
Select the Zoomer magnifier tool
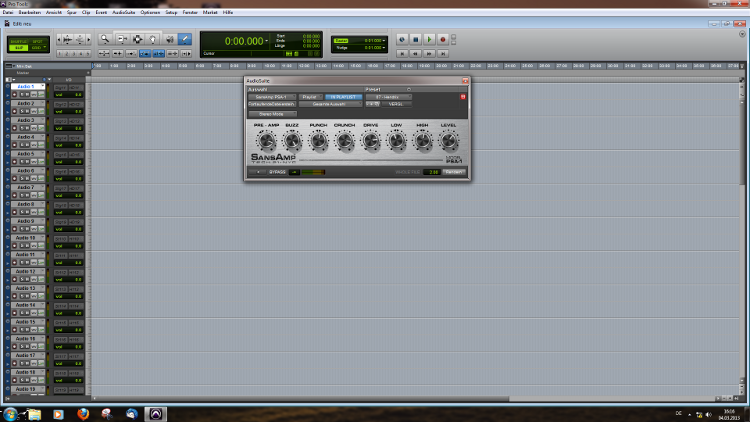(104, 39)
